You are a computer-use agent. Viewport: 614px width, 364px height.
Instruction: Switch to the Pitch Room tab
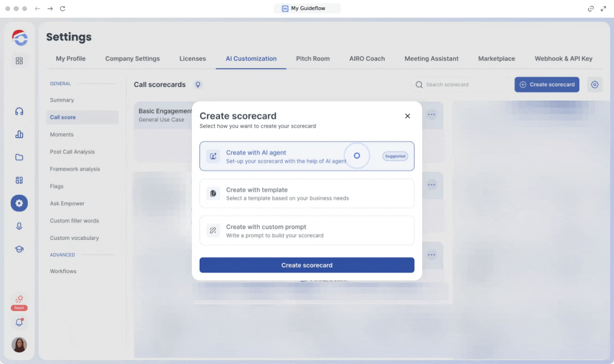click(313, 59)
